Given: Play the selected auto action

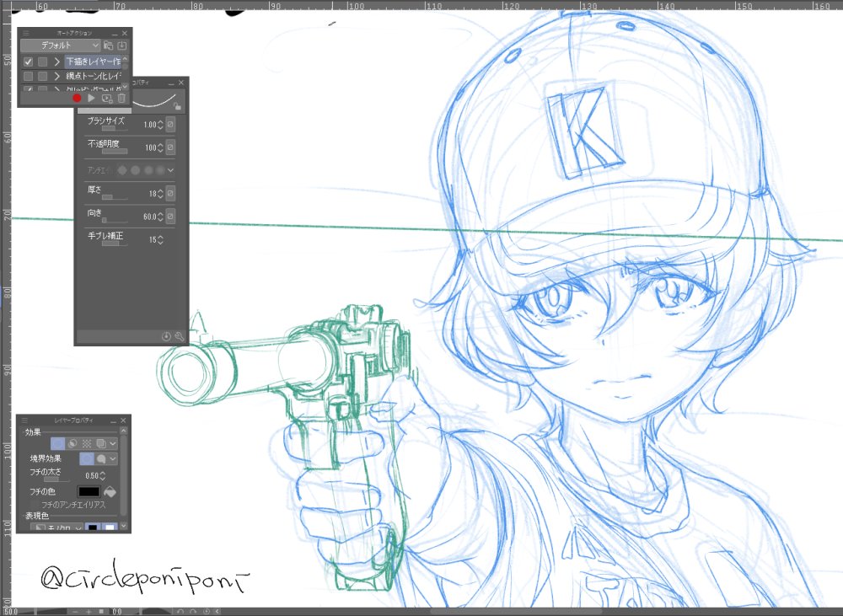Looking at the screenshot, I should [91, 99].
